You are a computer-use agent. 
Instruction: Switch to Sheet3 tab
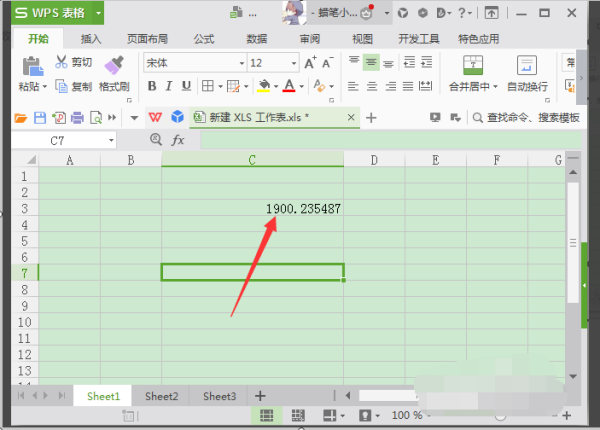219,396
